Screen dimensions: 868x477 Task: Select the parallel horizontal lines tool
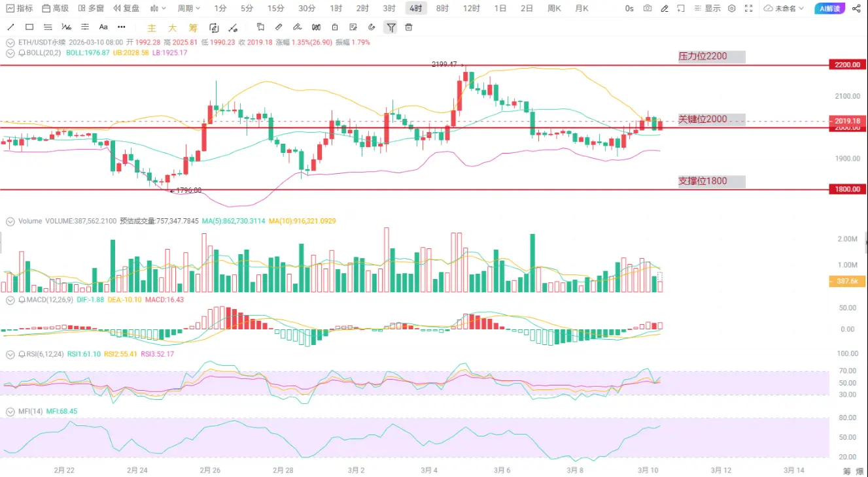click(x=48, y=27)
